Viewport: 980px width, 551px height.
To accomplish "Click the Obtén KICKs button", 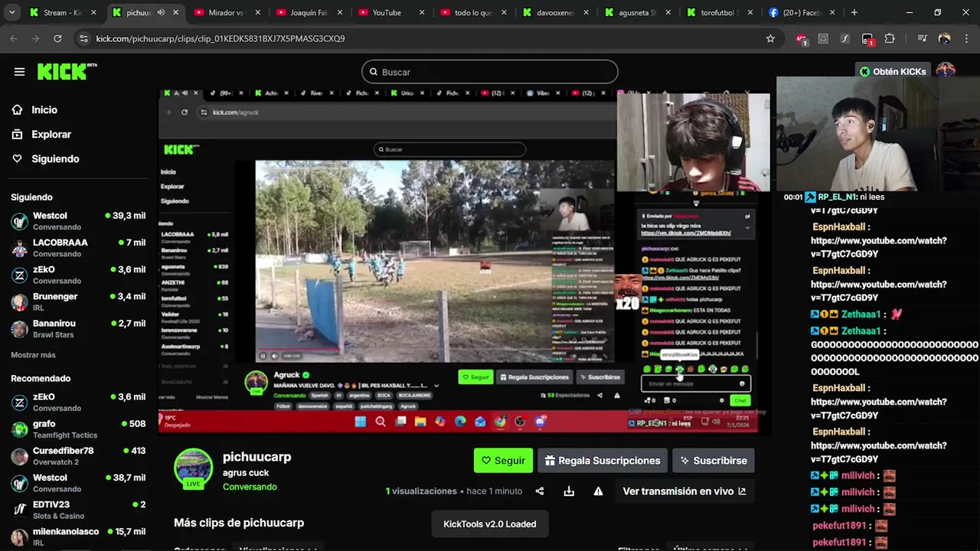I will pos(893,71).
